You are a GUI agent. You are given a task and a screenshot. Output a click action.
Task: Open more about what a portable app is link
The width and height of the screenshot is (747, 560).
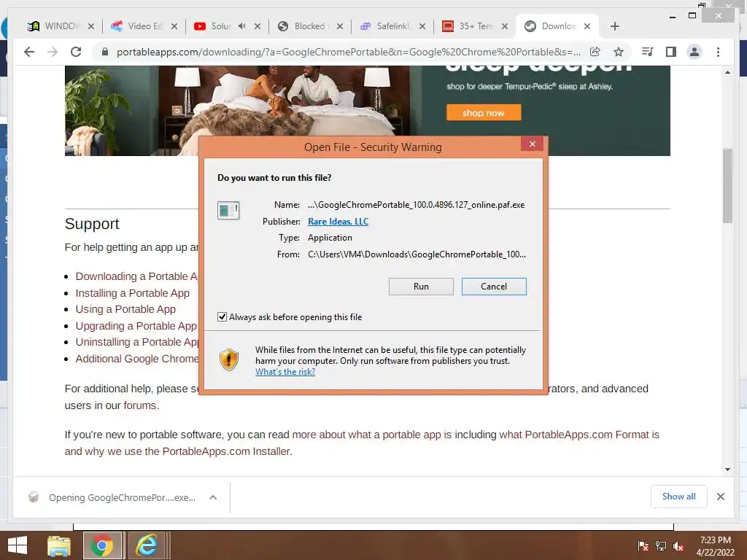[x=371, y=435]
